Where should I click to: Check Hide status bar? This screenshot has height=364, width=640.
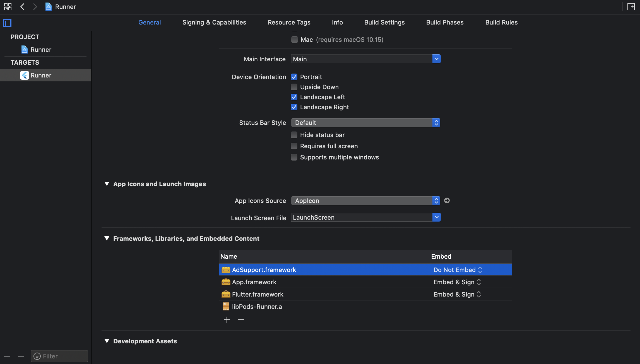294,135
